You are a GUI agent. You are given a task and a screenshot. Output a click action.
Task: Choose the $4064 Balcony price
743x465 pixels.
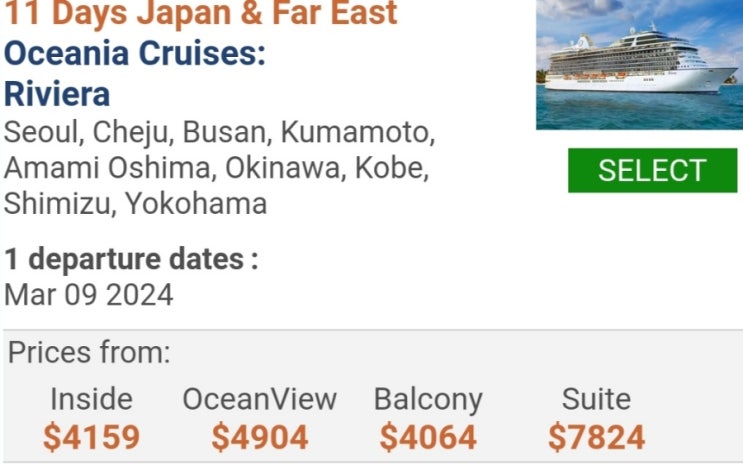428,437
